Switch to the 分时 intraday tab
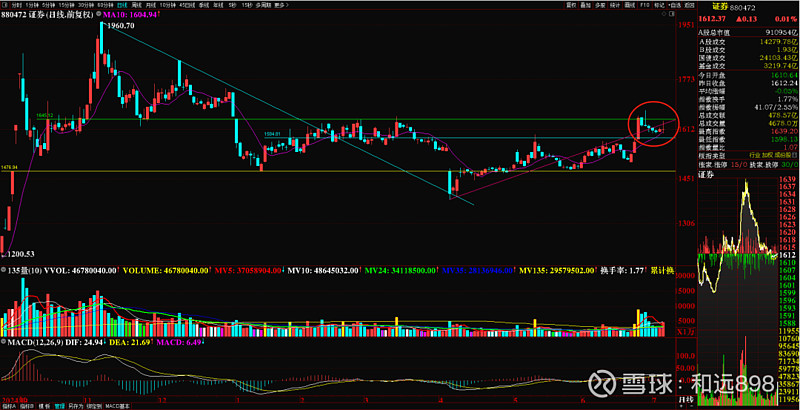This screenshot has height=410, width=800. tap(15, 5)
